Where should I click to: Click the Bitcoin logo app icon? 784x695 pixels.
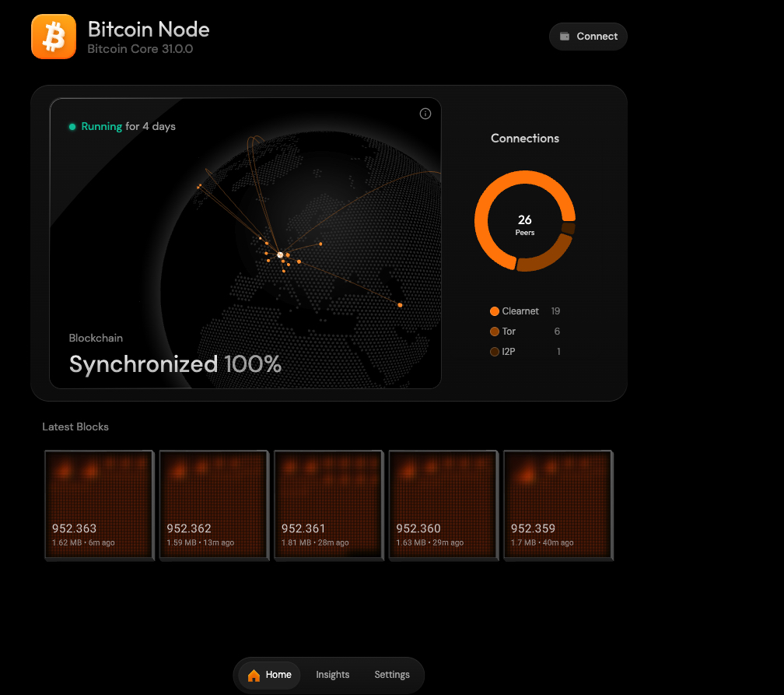(x=54, y=37)
